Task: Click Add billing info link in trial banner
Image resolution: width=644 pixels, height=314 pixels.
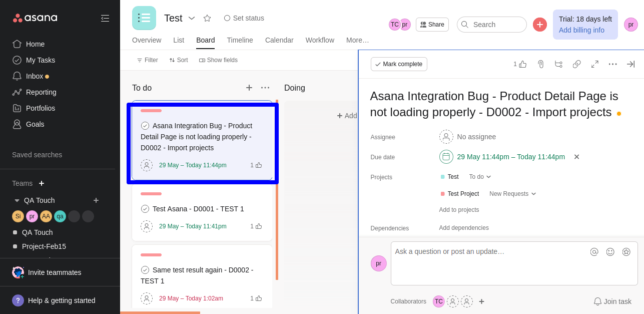Action: tap(581, 31)
